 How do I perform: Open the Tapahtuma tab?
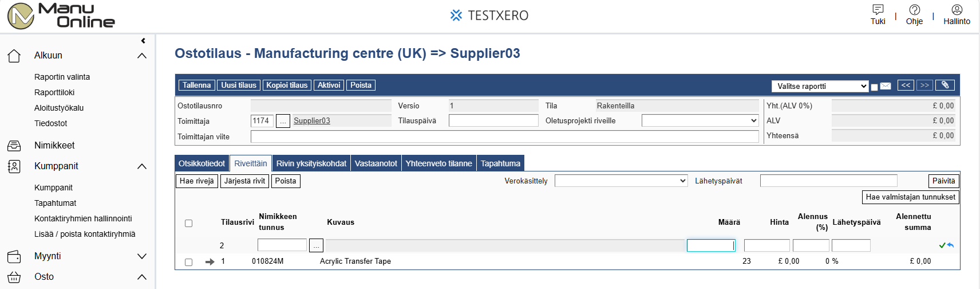(x=501, y=163)
